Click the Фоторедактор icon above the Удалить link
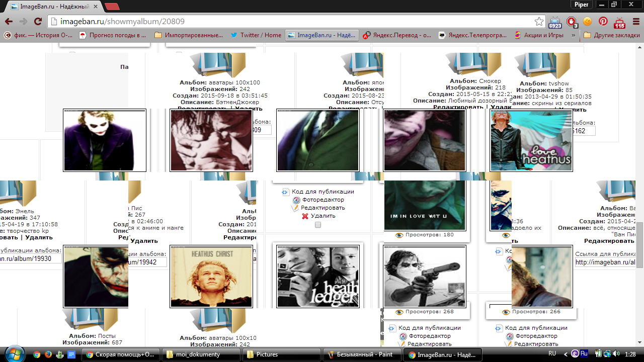Screen dimensions: 644x362 coord(296,200)
